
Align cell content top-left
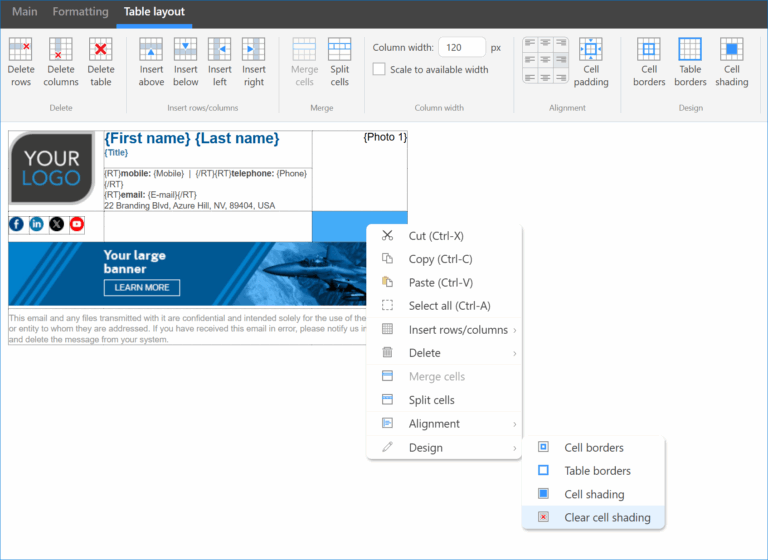[530, 43]
